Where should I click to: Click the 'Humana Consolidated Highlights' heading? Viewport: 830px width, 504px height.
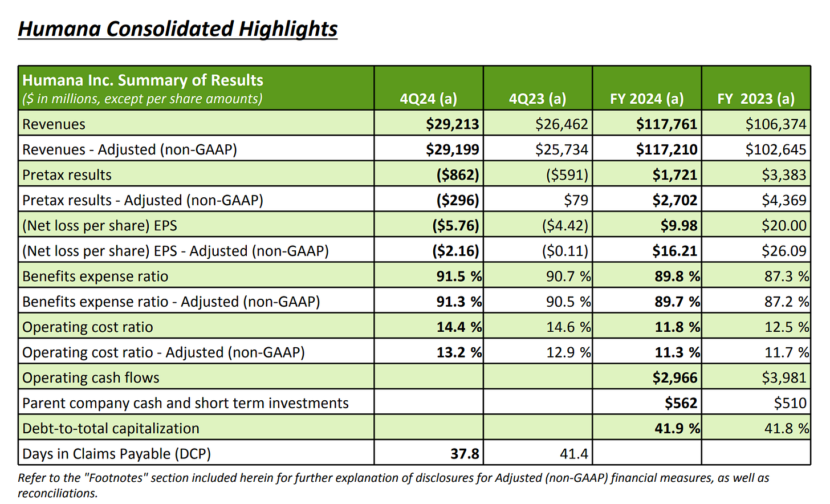click(x=178, y=29)
